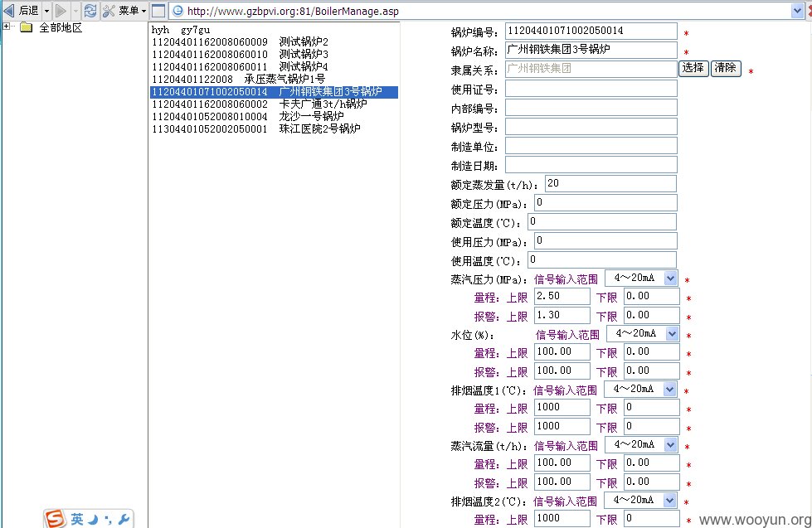Click the address bar URL field
This screenshot has width=812, height=528.
tap(487, 11)
